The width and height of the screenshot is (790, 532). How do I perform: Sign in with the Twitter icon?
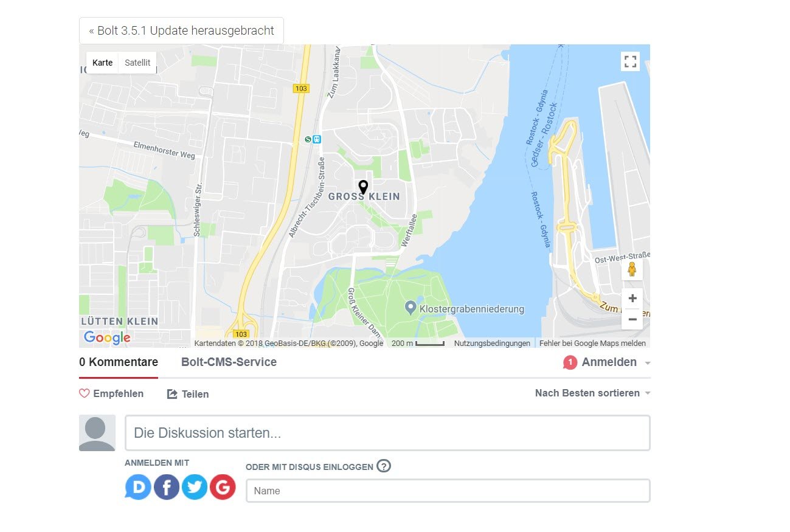click(195, 487)
